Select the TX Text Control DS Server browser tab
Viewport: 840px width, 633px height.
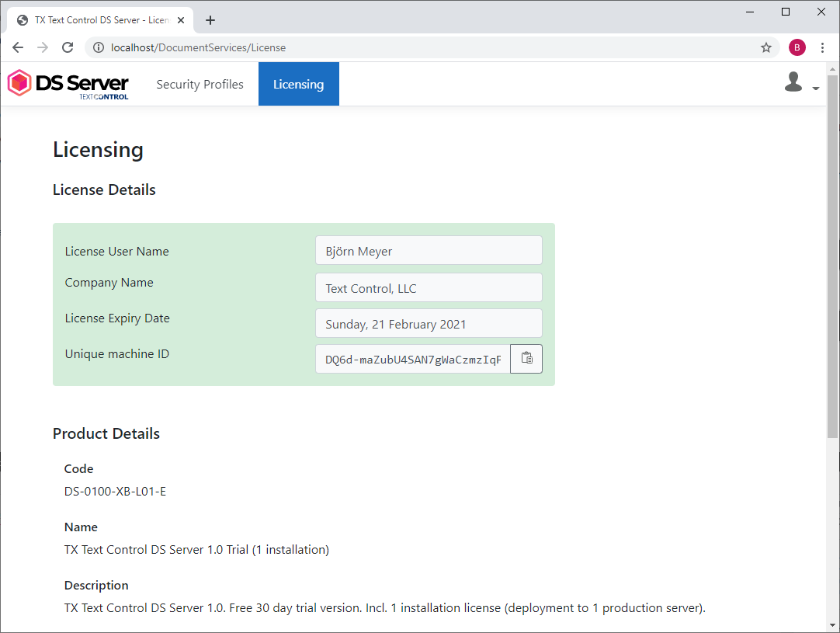point(100,20)
